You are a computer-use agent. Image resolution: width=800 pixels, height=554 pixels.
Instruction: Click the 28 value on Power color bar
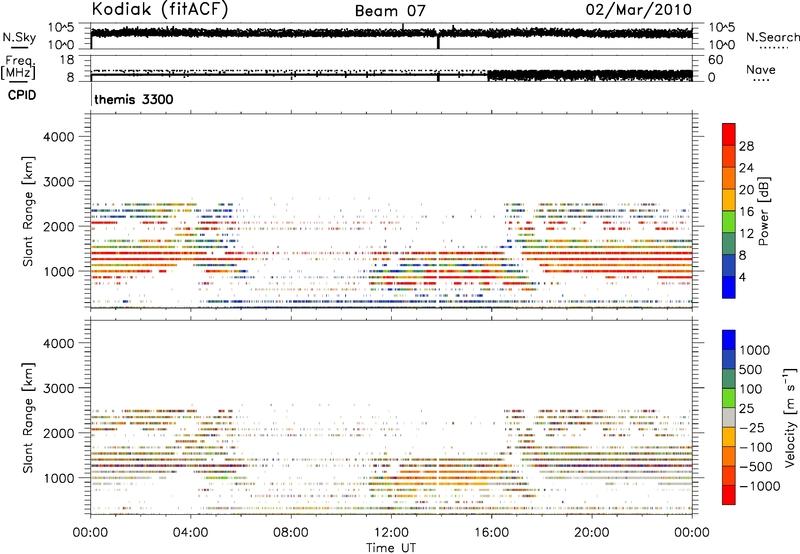point(746,146)
